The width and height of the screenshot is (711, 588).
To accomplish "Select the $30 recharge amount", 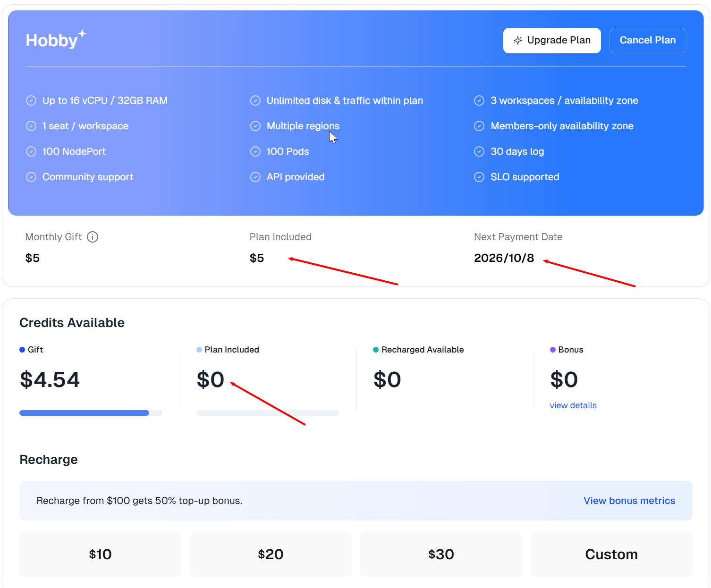I will pyautogui.click(x=441, y=554).
